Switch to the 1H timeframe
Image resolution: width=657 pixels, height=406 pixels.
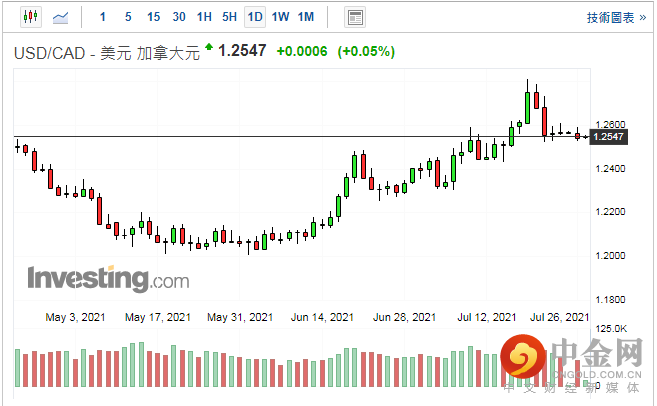pyautogui.click(x=204, y=17)
